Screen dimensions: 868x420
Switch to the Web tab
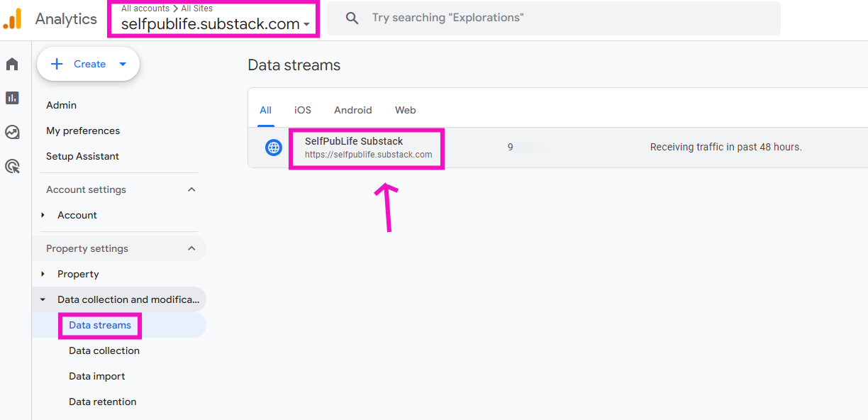click(x=405, y=110)
